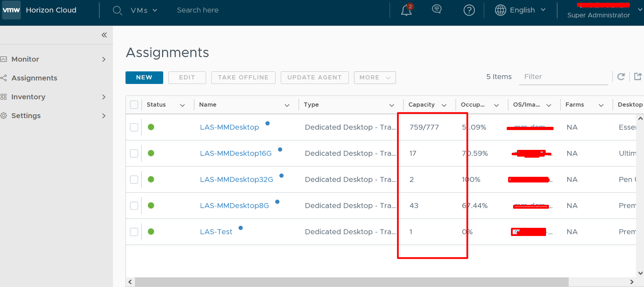The width and height of the screenshot is (644, 287).
Task: Check the LAS-MMDesktop16G row checkbox
Action: (x=134, y=153)
